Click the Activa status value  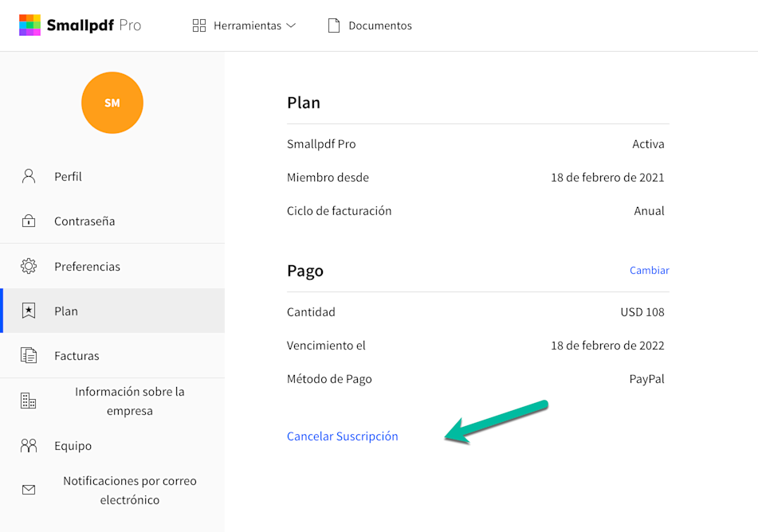pos(648,144)
